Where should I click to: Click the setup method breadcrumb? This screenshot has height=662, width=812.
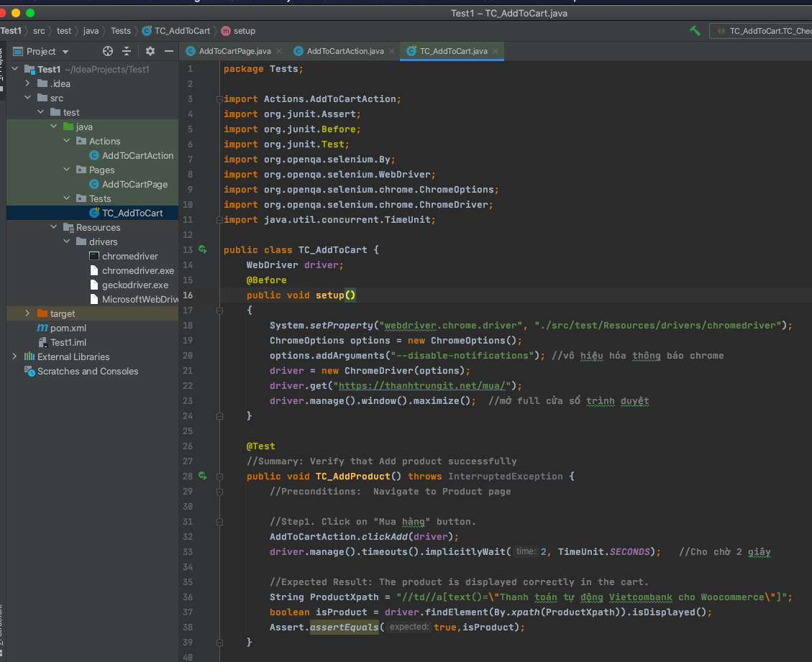[238, 31]
